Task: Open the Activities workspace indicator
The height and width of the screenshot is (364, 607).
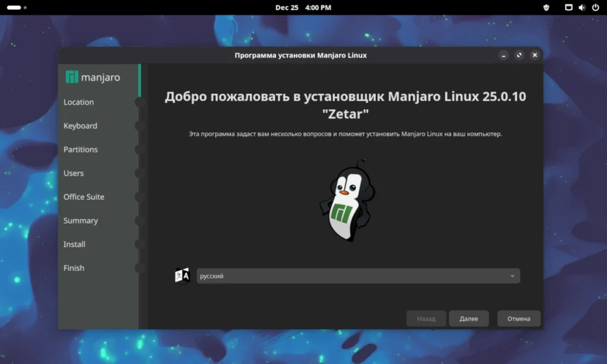Action: pos(17,7)
